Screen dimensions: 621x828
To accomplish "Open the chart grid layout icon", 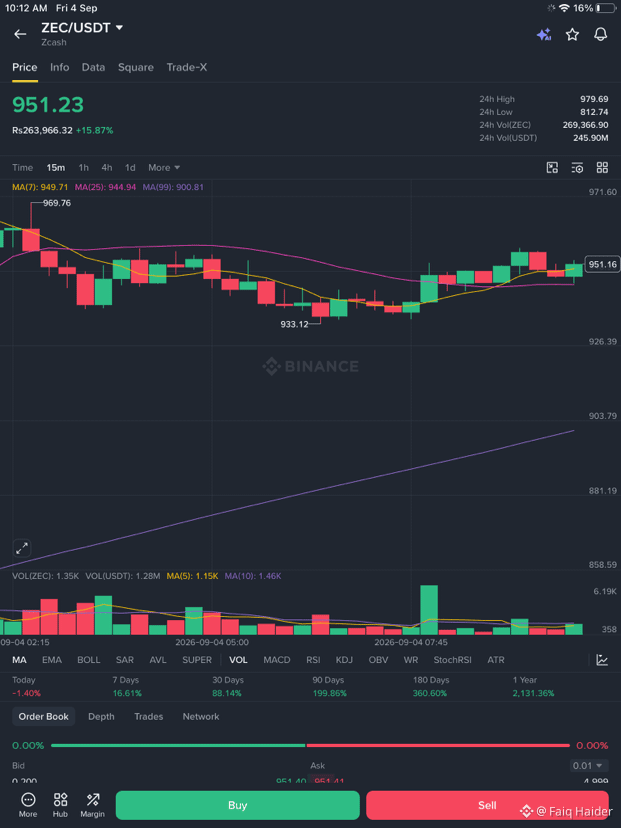I will tap(602, 168).
